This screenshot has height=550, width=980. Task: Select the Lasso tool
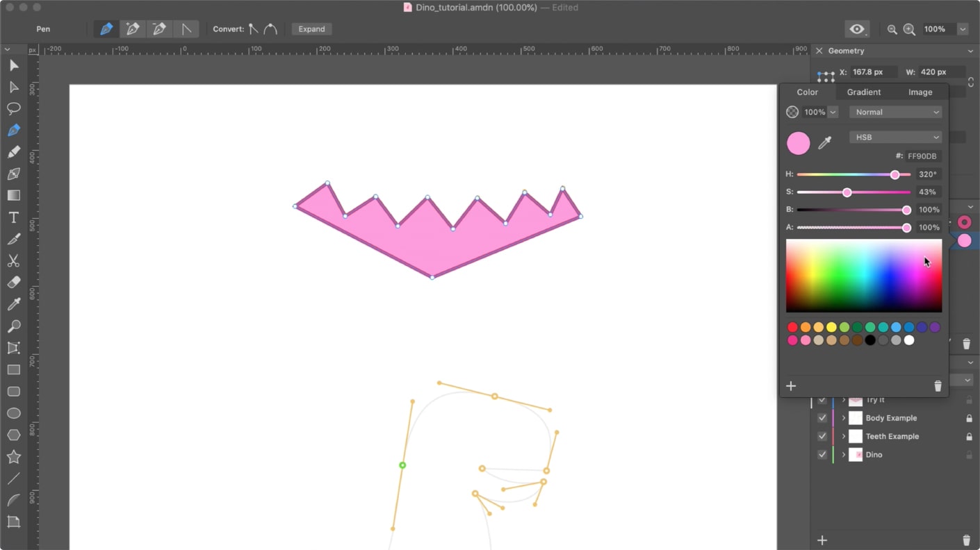point(13,108)
